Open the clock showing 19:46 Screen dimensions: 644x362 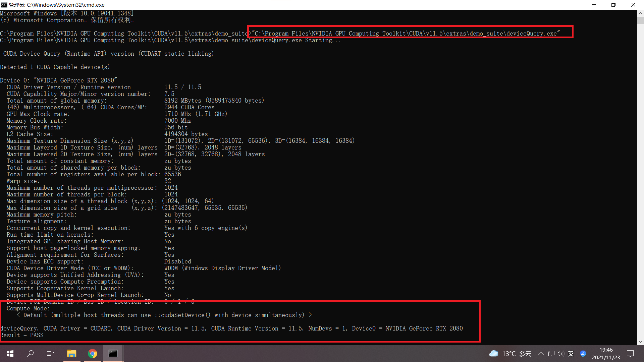[606, 354]
